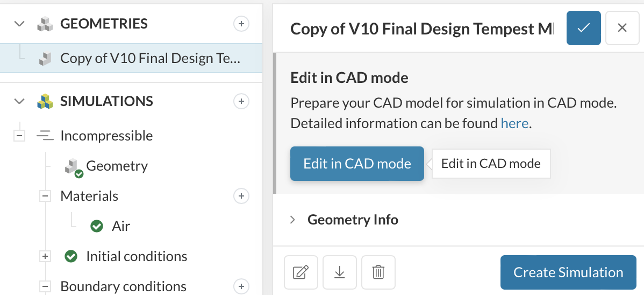Click the plus icon next to GEOMETRIES
644x295 pixels.
(241, 24)
